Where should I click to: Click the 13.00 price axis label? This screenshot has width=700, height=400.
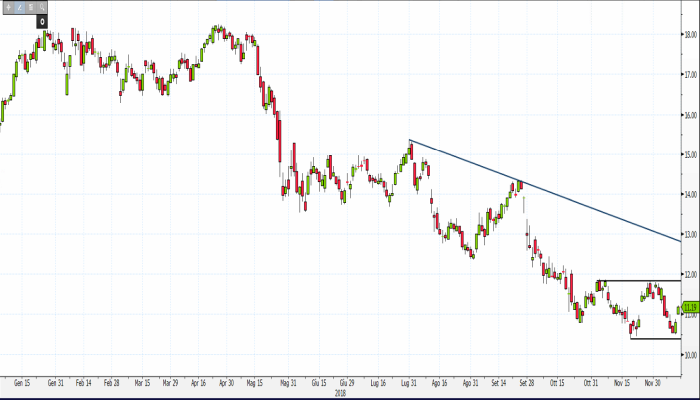pyautogui.click(x=689, y=234)
